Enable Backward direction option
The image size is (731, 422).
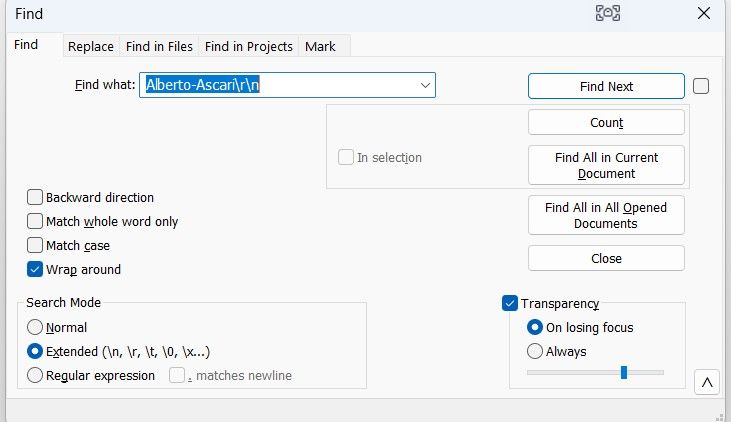(36, 198)
